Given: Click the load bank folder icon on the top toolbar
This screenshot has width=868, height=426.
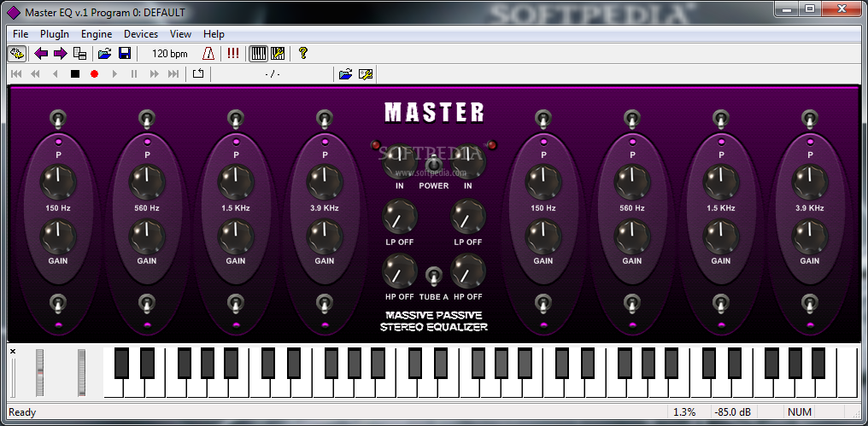Looking at the screenshot, I should [x=104, y=54].
